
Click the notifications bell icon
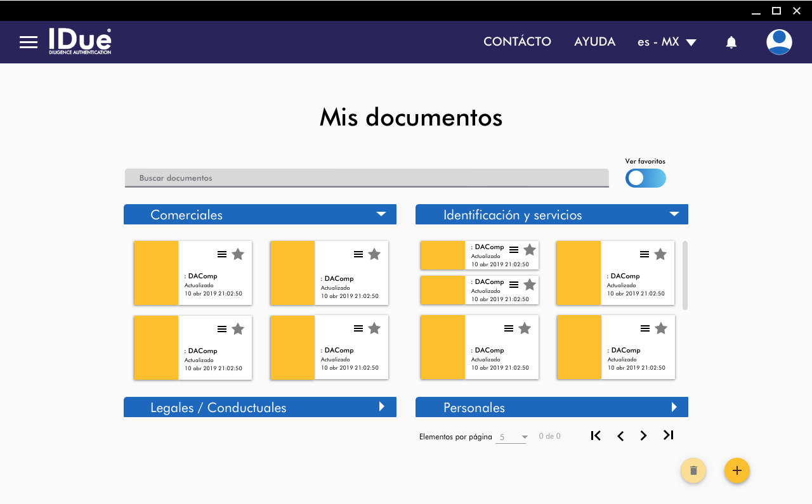731,42
